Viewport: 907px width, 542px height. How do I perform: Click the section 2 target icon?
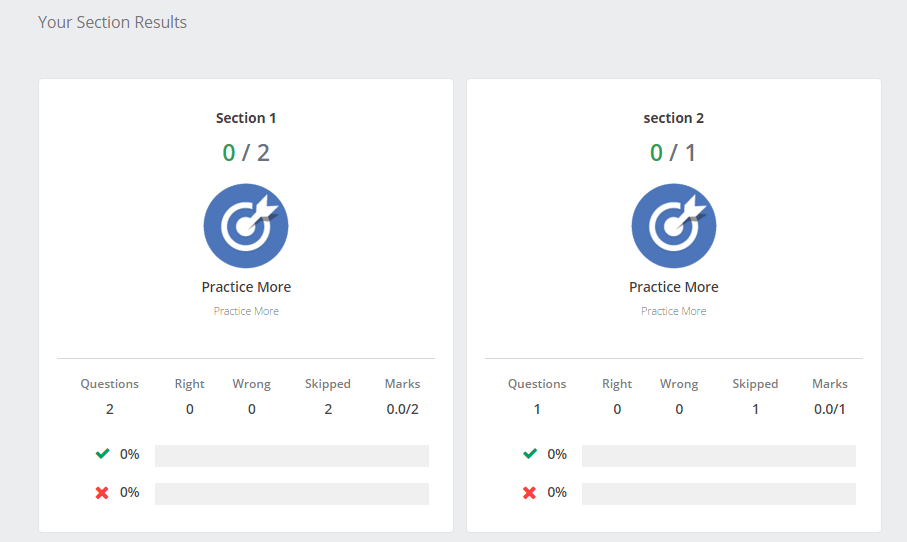[x=673, y=226]
